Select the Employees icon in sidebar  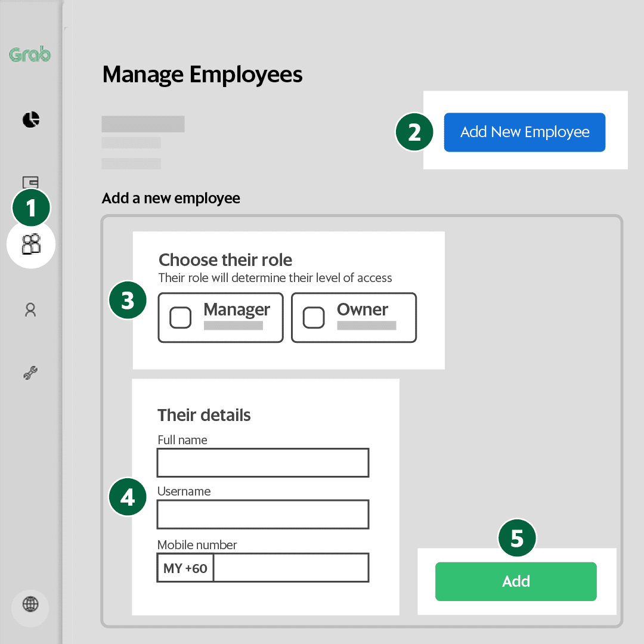point(31,244)
